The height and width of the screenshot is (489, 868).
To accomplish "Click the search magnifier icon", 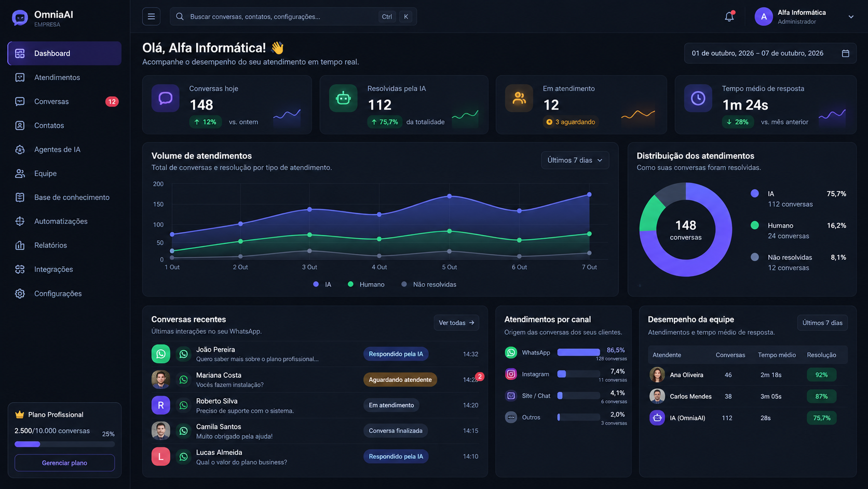I will pyautogui.click(x=180, y=17).
